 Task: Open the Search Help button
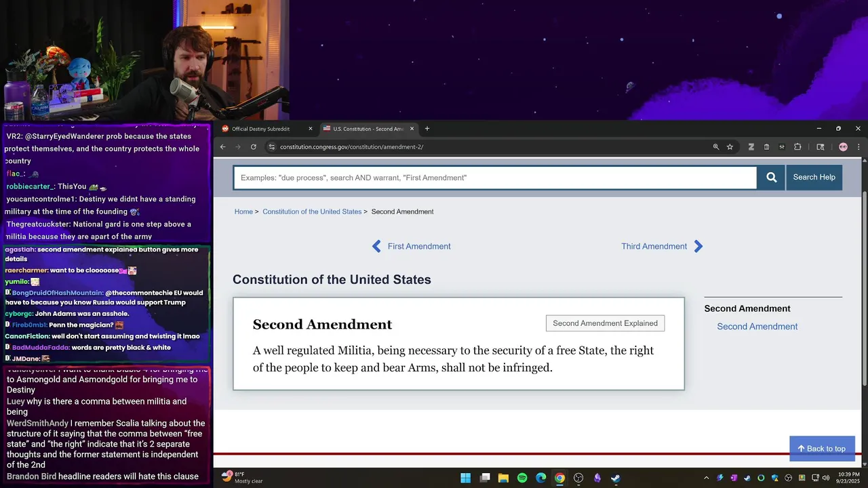(x=814, y=178)
